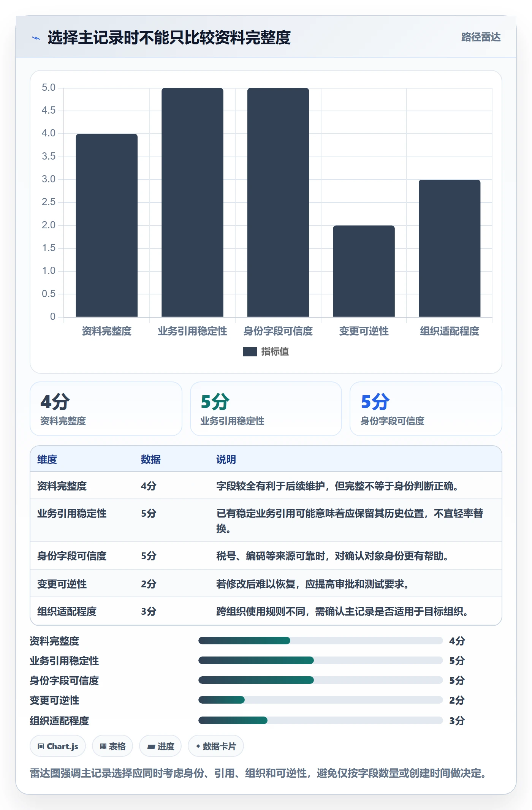Click the 5.0 y-axis tick label
Screen dimensions: 532x810
49,88
